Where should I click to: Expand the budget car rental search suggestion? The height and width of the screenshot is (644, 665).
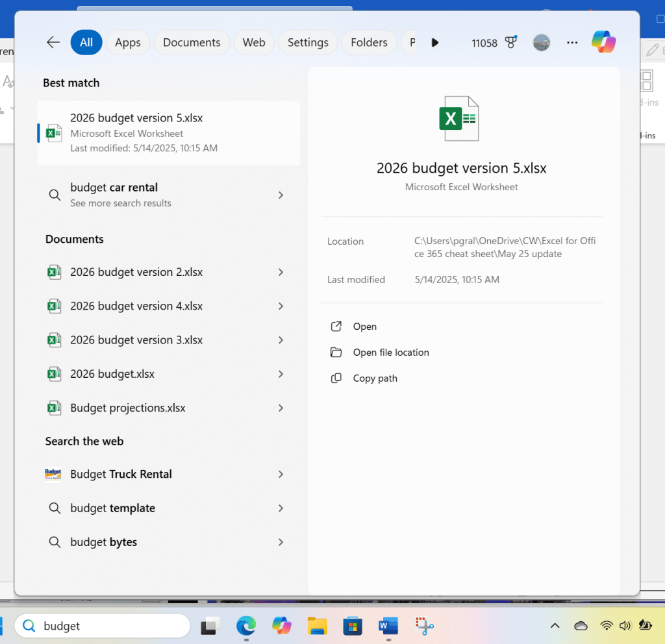click(281, 195)
